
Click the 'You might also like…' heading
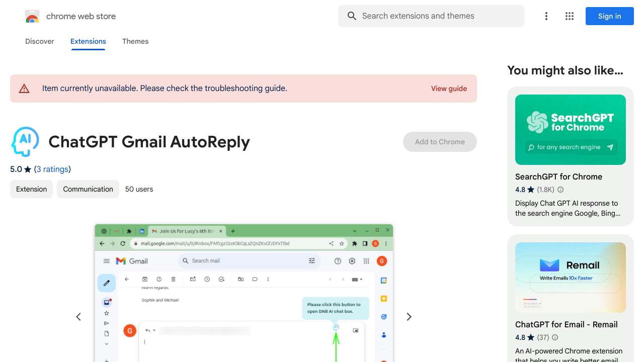pyautogui.click(x=565, y=70)
